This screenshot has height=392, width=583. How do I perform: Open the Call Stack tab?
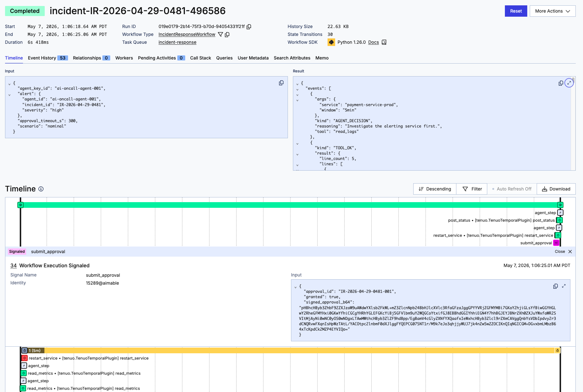(x=201, y=58)
